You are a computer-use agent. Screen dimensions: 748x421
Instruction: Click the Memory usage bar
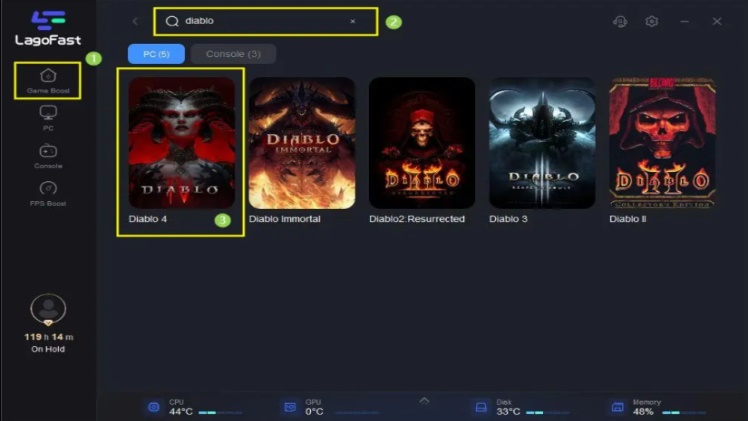tap(684, 412)
